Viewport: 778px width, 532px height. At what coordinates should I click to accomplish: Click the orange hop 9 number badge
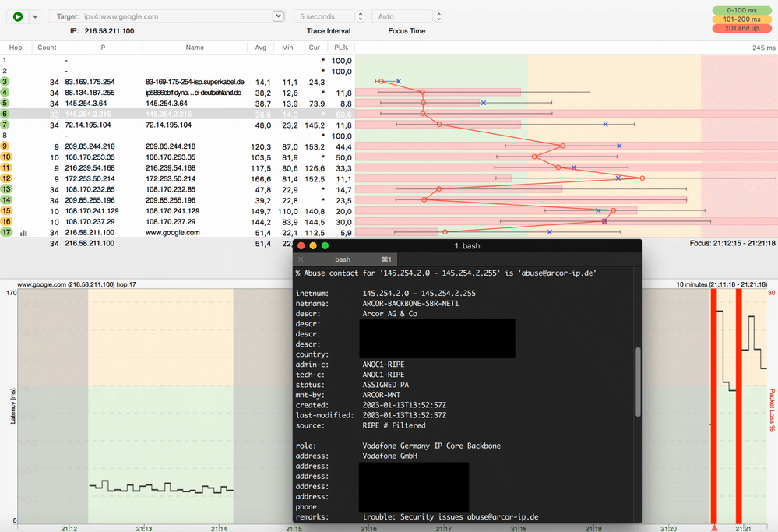click(x=5, y=146)
